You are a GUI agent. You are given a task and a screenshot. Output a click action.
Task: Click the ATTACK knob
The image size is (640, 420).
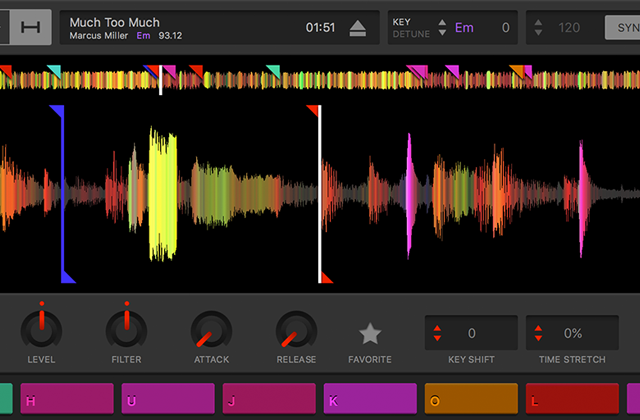pyautogui.click(x=211, y=330)
